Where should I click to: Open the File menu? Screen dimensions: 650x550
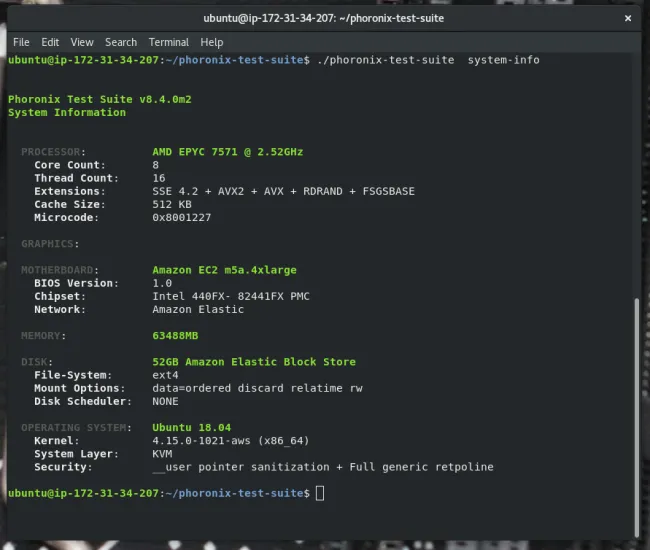point(21,42)
